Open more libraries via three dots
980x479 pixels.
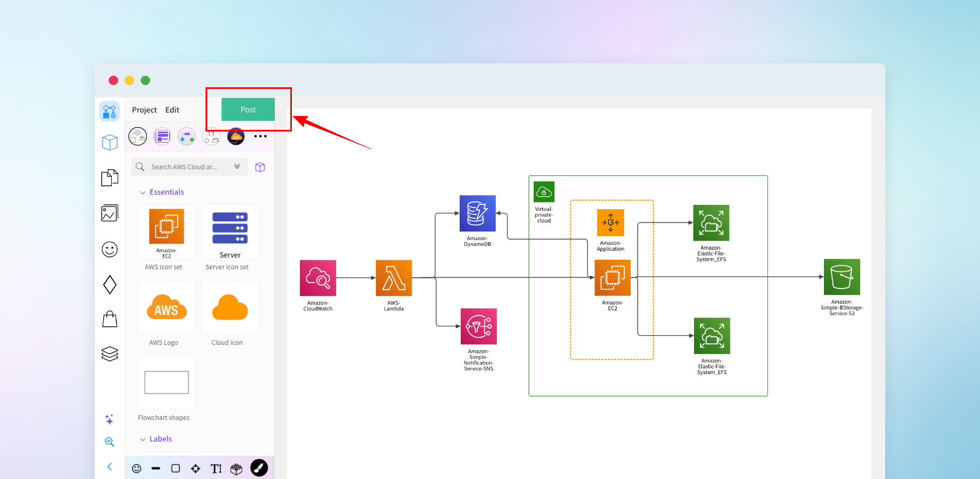click(260, 136)
